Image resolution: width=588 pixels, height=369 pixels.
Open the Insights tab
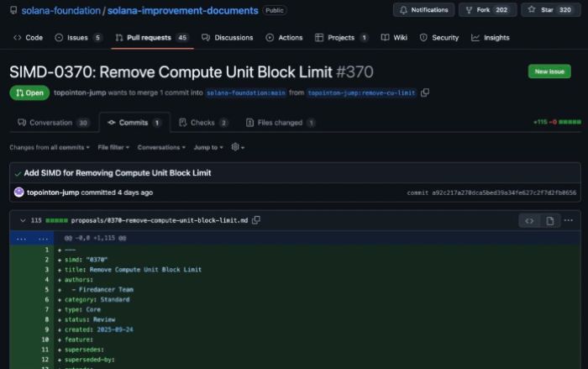pos(491,38)
